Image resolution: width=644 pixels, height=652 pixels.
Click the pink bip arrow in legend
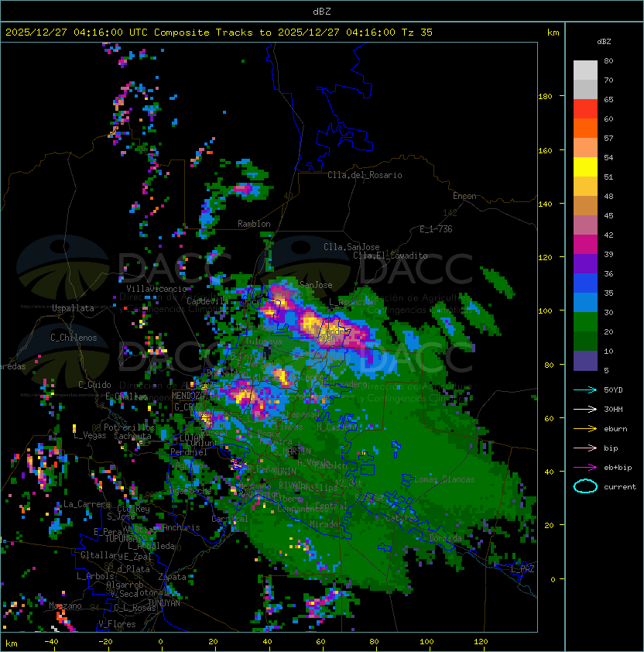pos(585,448)
